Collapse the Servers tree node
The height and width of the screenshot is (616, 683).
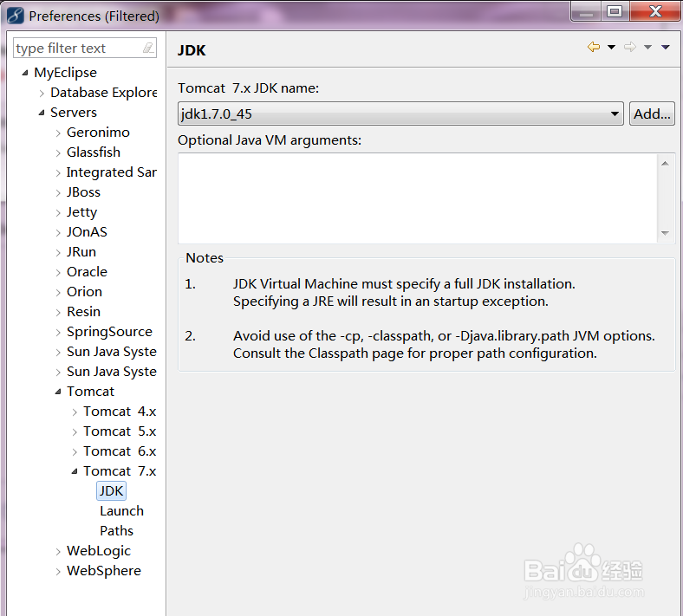[x=42, y=113]
